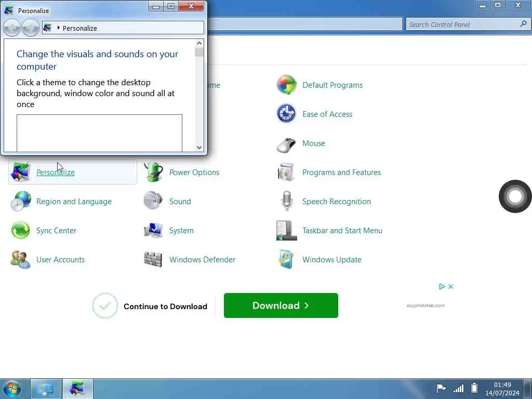Open the Default Programs link
The image size is (532, 399).
(x=332, y=85)
